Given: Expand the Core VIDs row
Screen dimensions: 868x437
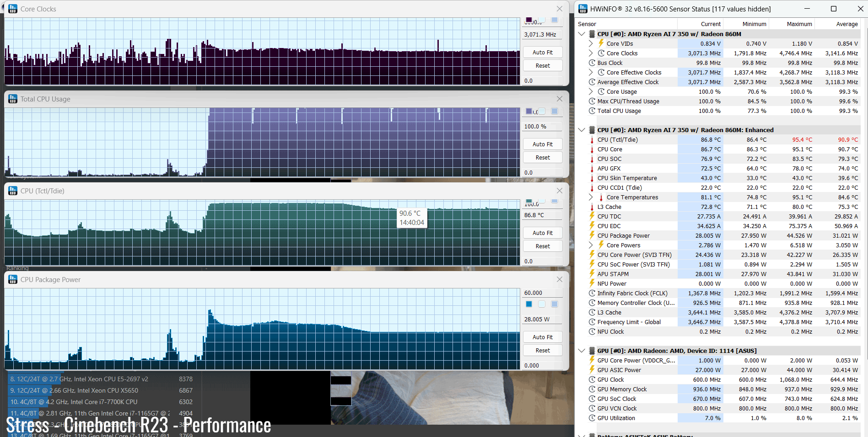Looking at the screenshot, I should [591, 43].
